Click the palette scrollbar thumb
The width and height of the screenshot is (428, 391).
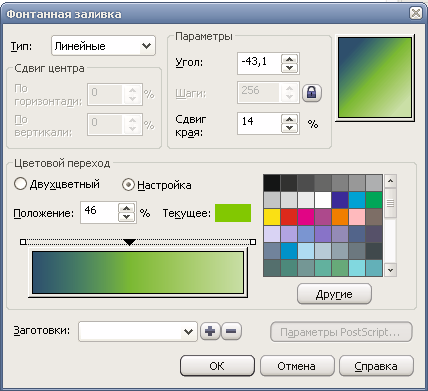click(390, 203)
